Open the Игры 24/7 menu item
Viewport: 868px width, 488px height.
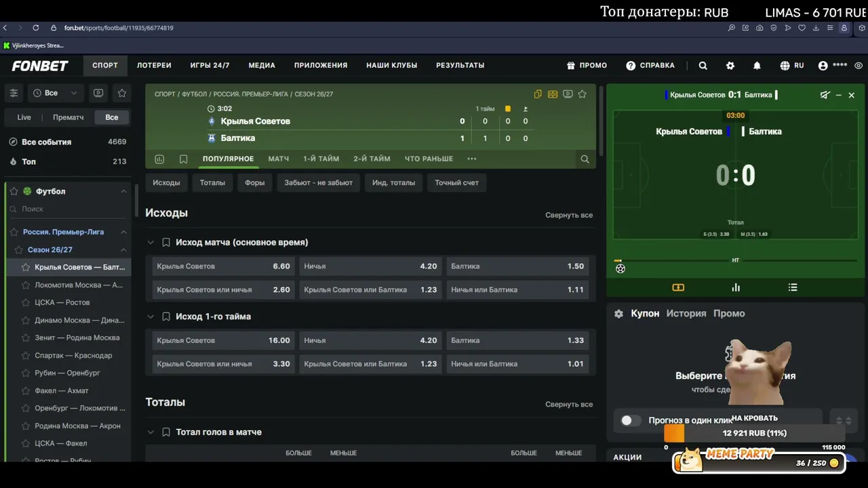[210, 66]
